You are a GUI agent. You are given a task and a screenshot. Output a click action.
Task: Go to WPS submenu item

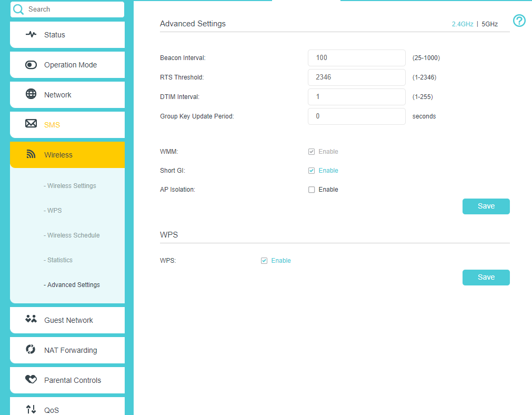pos(53,211)
